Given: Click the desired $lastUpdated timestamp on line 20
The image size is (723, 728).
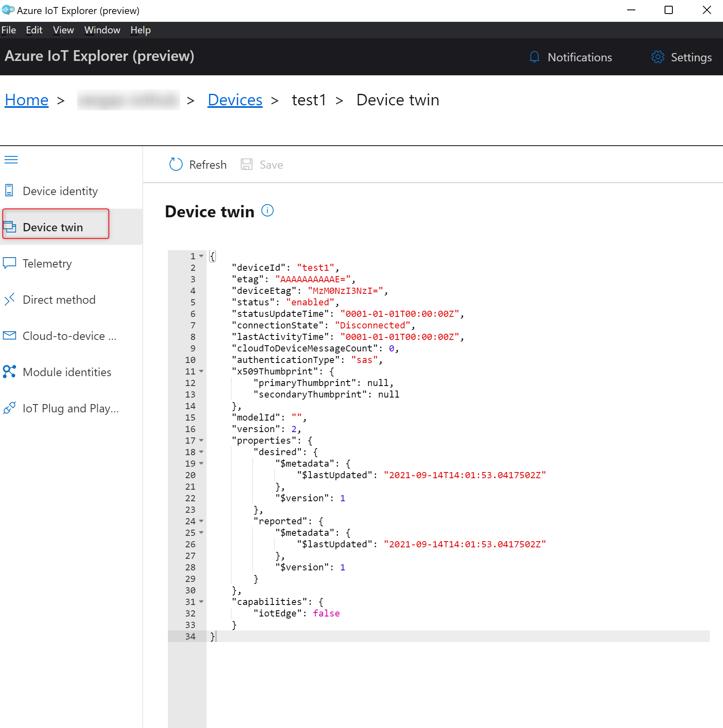Looking at the screenshot, I should [x=465, y=475].
